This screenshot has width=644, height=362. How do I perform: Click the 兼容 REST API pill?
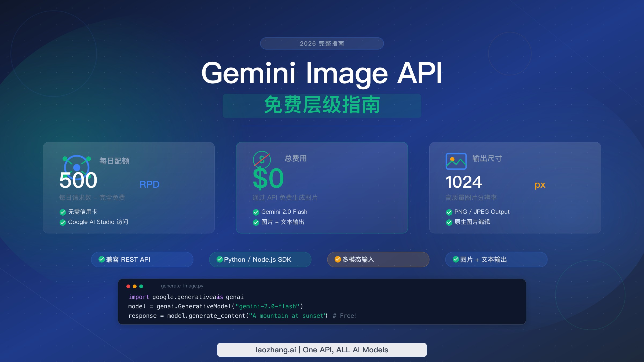tap(142, 260)
